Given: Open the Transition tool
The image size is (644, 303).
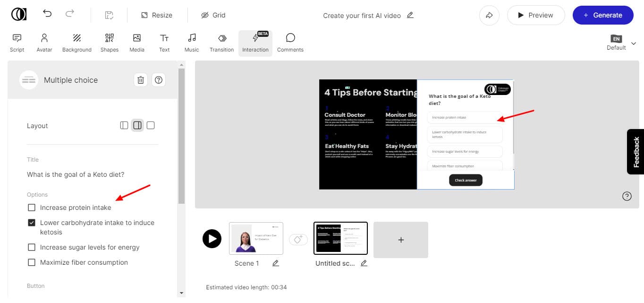Looking at the screenshot, I should click(x=221, y=43).
